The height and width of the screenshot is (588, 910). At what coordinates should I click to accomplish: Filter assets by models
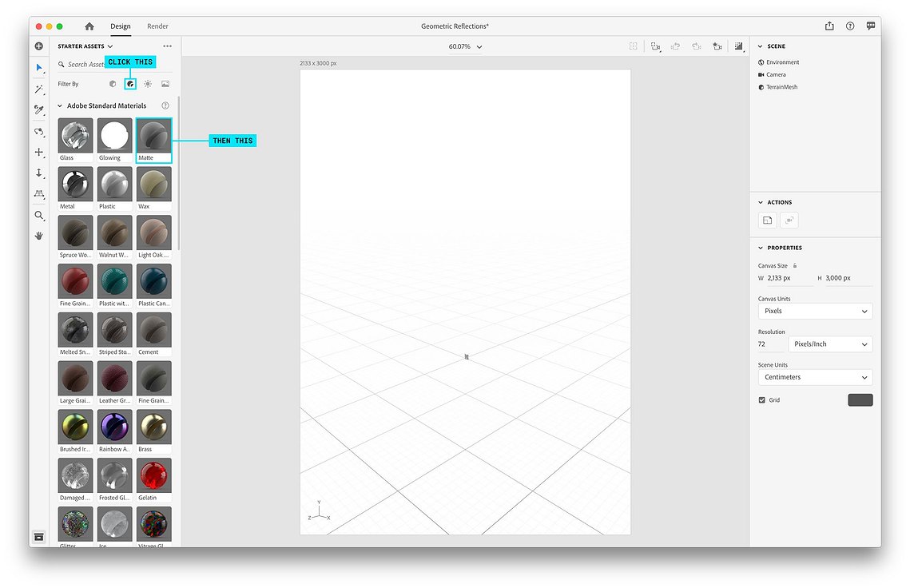tap(113, 84)
